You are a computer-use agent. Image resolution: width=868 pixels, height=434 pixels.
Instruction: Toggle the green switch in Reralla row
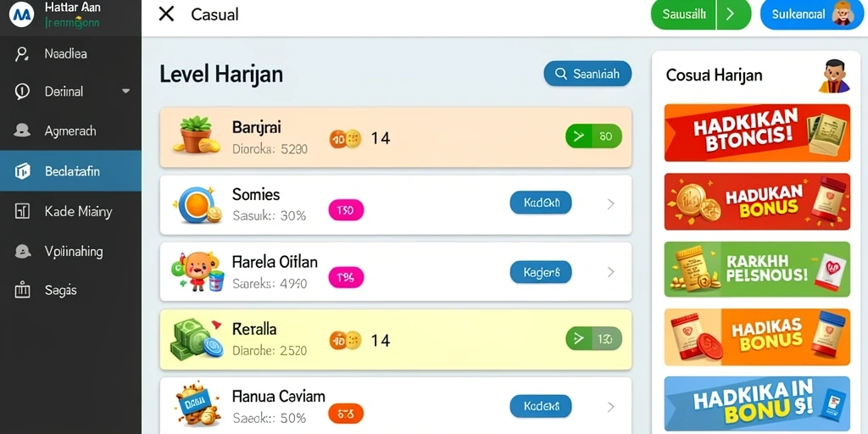point(593,339)
